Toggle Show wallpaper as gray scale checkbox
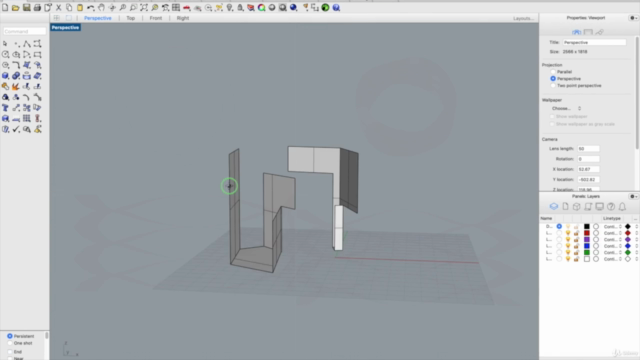The image size is (640, 360). point(552,124)
